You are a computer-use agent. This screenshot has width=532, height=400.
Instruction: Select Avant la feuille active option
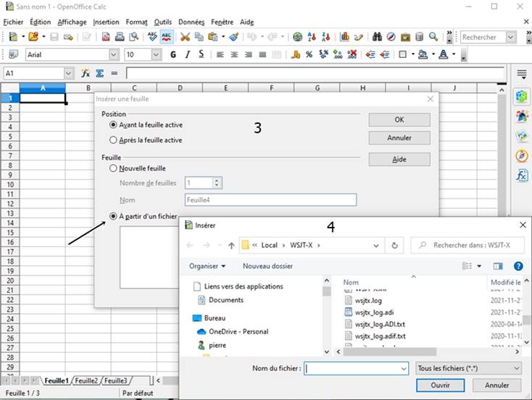[x=146, y=125]
